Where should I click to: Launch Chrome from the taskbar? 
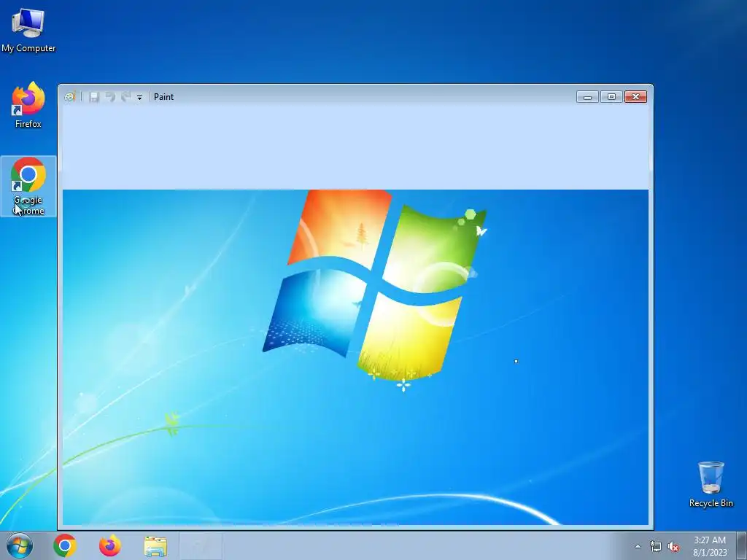coord(65,545)
